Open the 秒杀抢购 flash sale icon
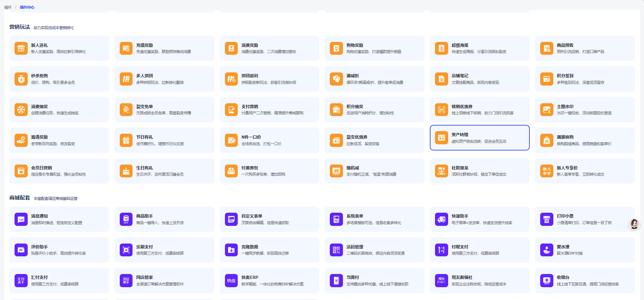644x300 pixels. click(21, 79)
